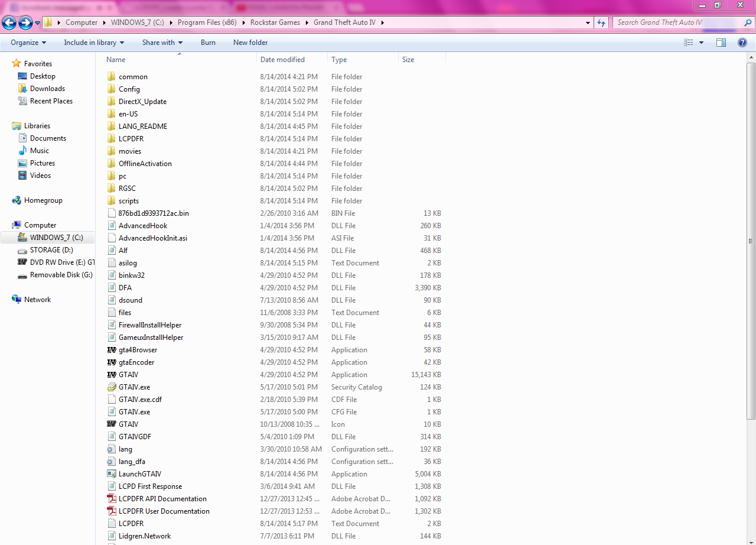Select the GTAIV Icon file's icon
756x545 pixels.
tap(112, 424)
